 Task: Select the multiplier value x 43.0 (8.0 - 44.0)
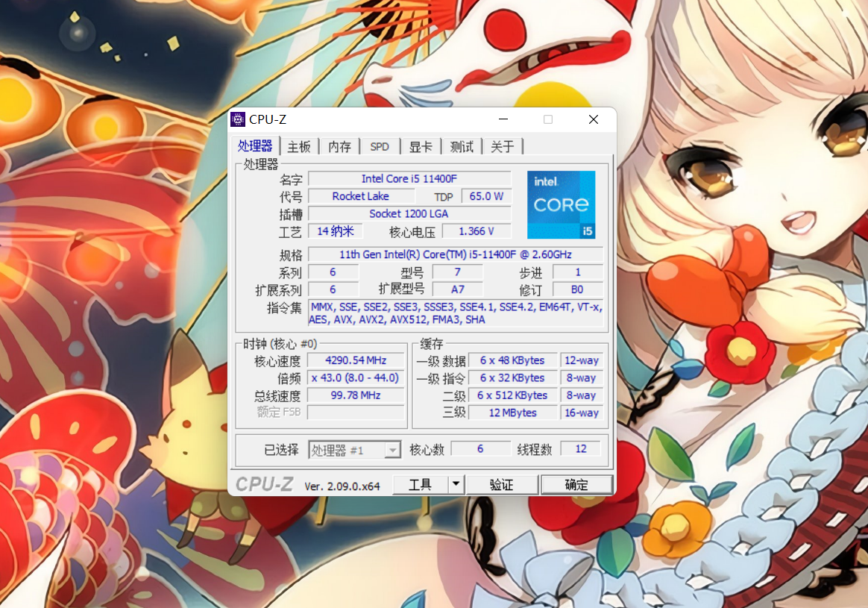356,377
